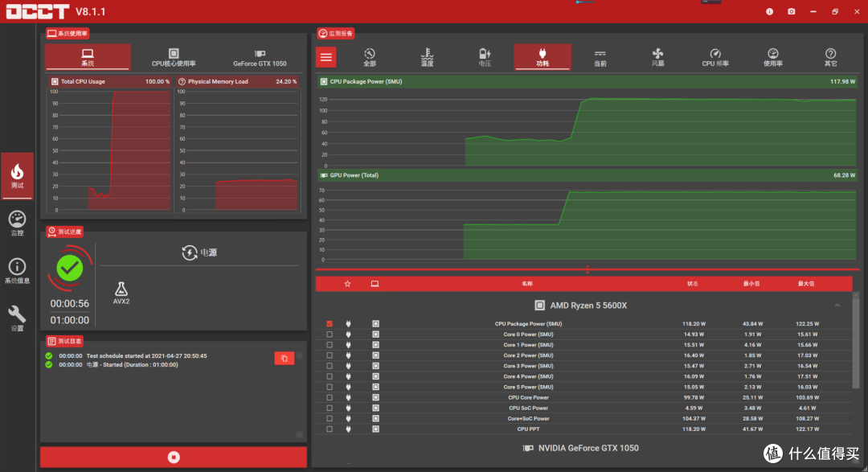The image size is (868, 472).
Task: Switch to the Current tab
Action: point(600,57)
